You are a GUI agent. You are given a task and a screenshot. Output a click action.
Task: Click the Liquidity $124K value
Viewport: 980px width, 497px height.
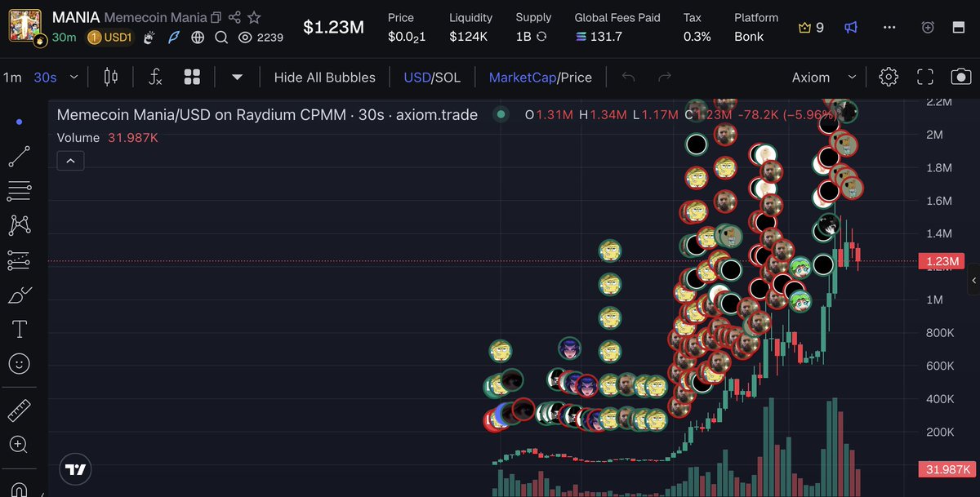(x=469, y=37)
